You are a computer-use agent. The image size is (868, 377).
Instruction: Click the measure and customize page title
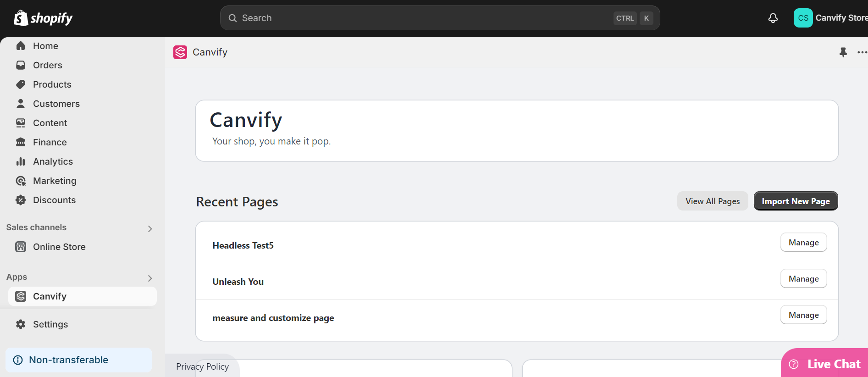(273, 318)
